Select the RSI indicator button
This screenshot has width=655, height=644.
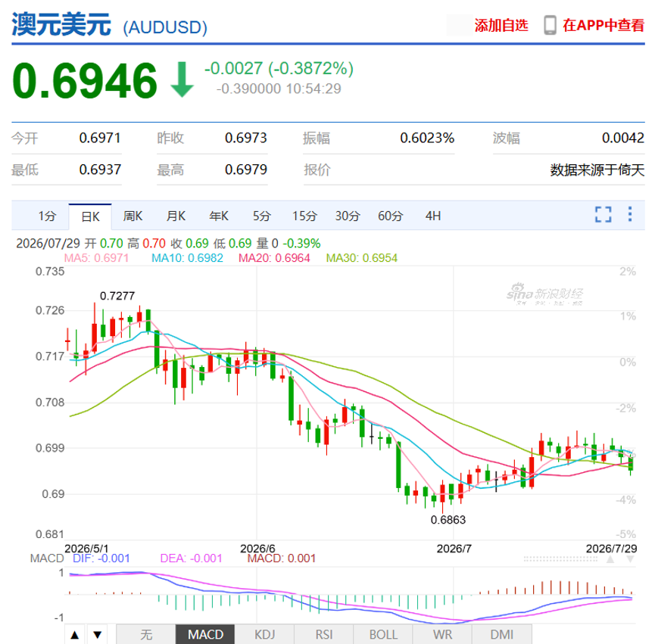coord(324,635)
